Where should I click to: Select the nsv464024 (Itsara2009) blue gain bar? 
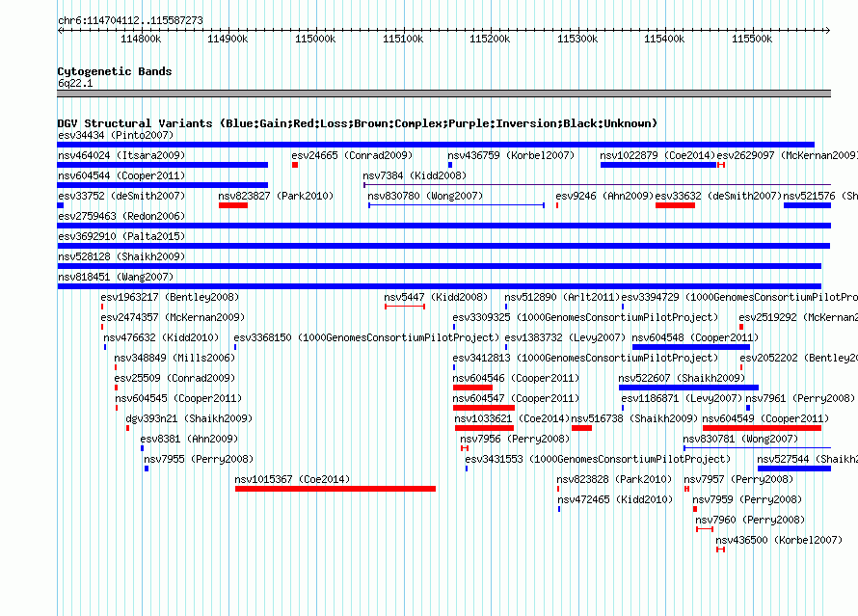click(x=163, y=165)
